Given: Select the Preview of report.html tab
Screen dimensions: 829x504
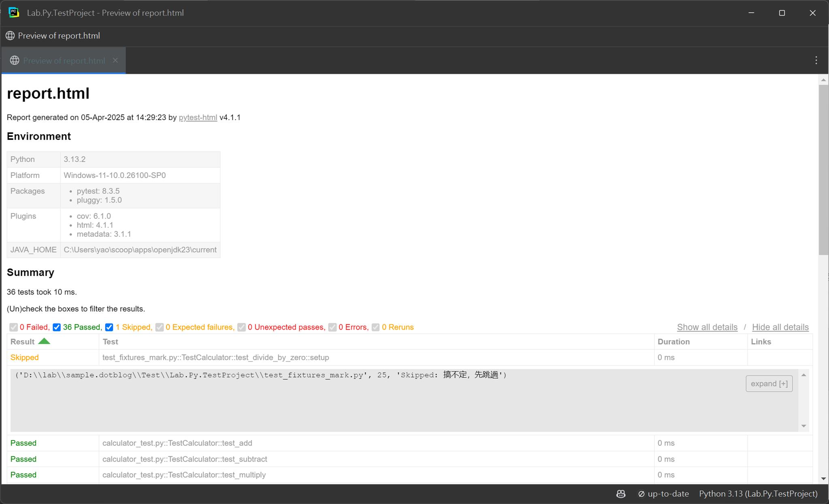Looking at the screenshot, I should click(64, 60).
